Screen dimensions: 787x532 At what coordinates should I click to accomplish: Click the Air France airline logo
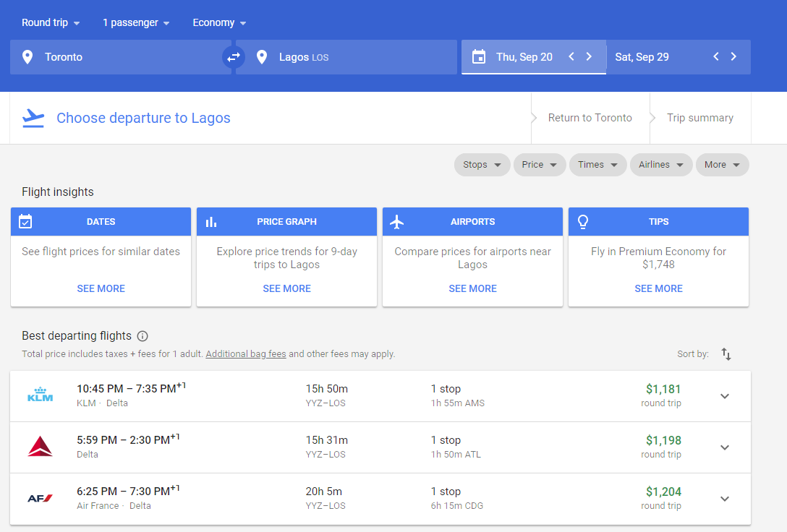pos(41,498)
